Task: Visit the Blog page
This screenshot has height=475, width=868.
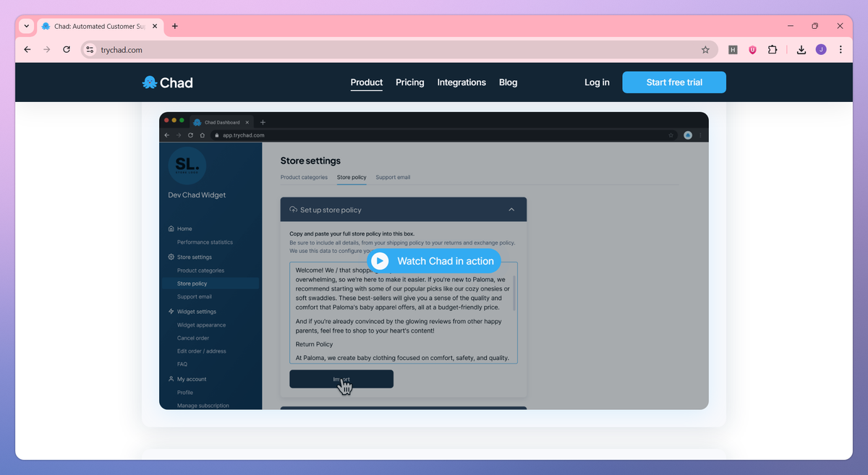Action: coord(509,82)
